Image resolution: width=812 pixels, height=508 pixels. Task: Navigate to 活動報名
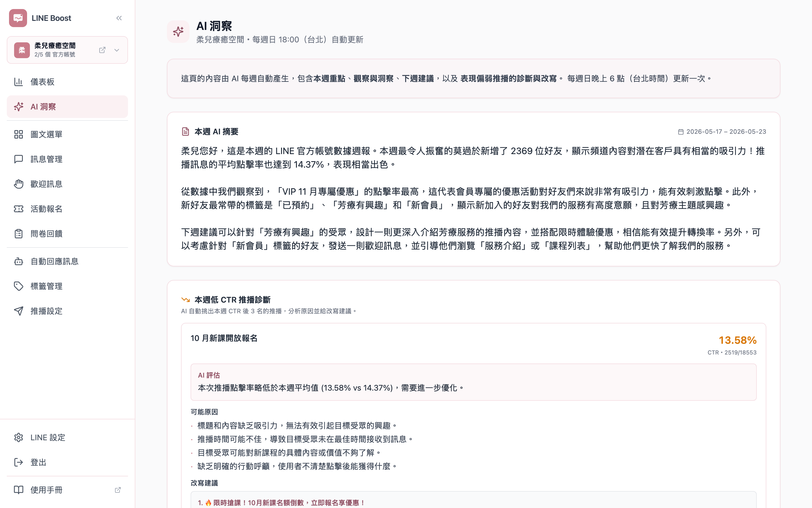coord(67,209)
